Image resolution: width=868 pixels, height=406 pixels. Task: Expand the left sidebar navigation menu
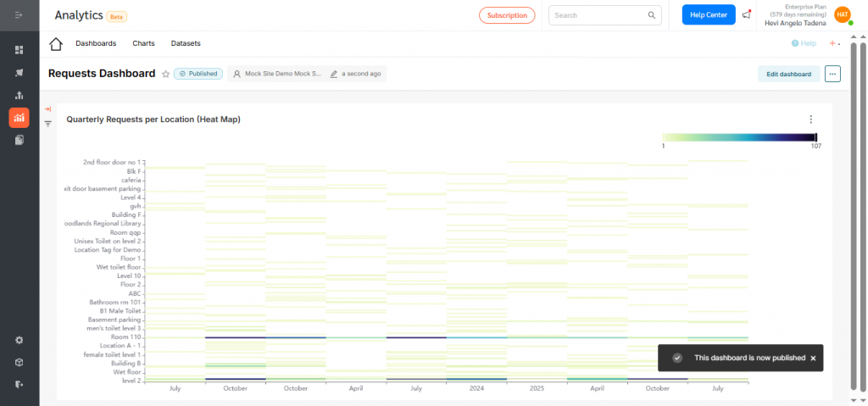[x=19, y=15]
